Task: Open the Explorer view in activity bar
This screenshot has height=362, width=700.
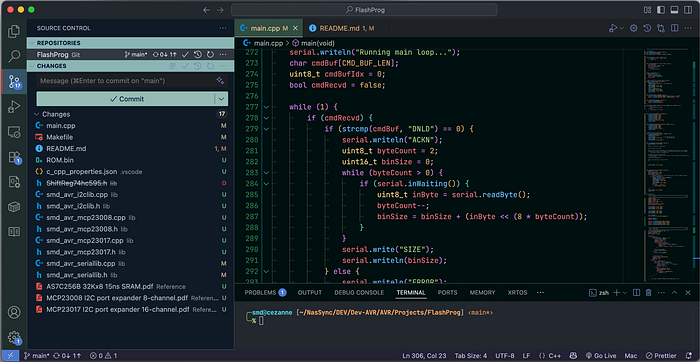Action: click(14, 31)
